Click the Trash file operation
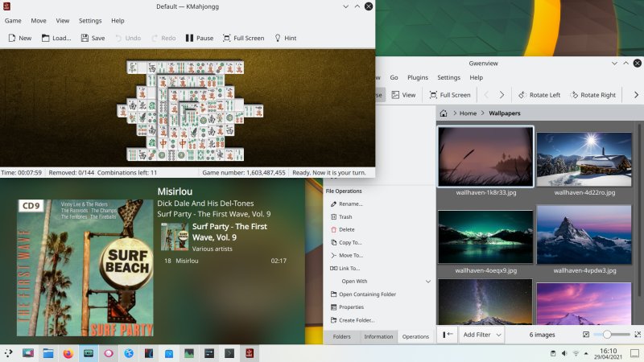The width and height of the screenshot is (644, 362). (345, 217)
